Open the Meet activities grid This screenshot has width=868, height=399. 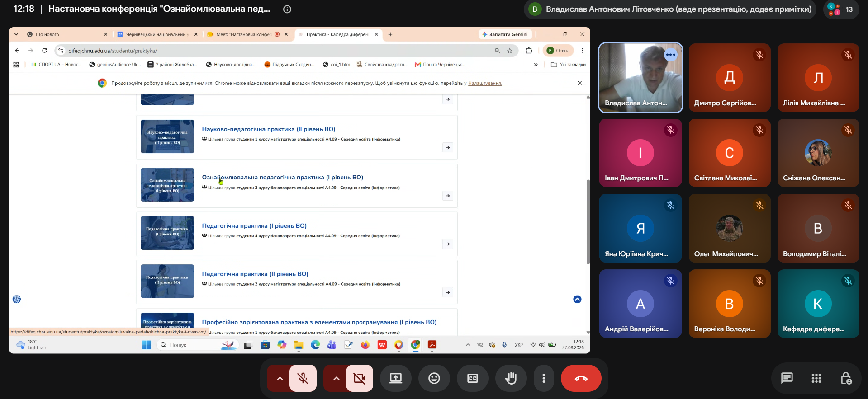pos(816,378)
